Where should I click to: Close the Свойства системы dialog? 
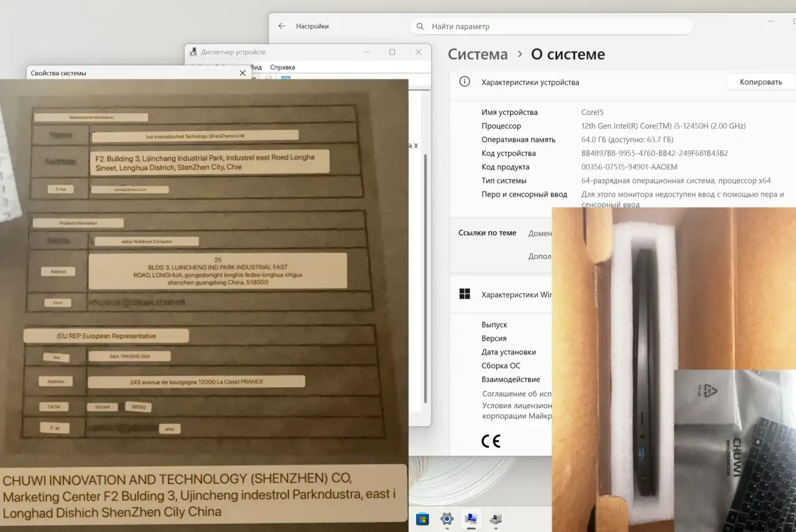click(243, 73)
